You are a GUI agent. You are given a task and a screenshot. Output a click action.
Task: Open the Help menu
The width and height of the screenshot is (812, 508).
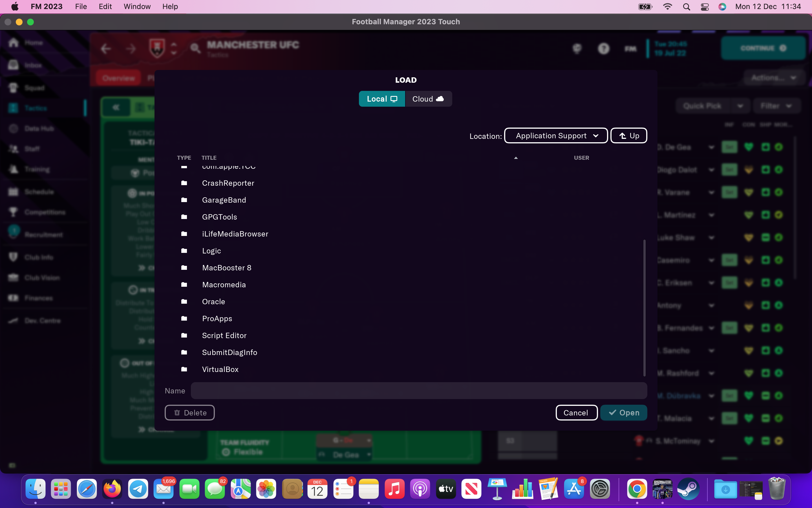(x=170, y=7)
